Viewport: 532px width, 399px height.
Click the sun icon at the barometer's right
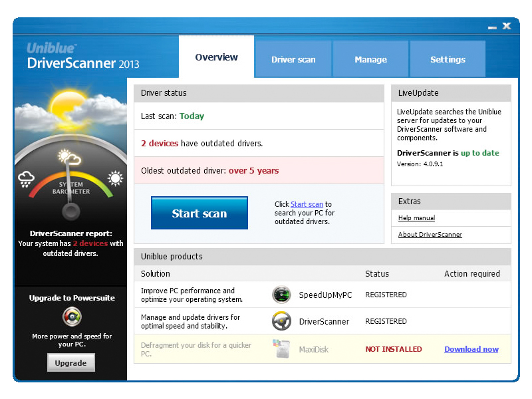point(115,178)
